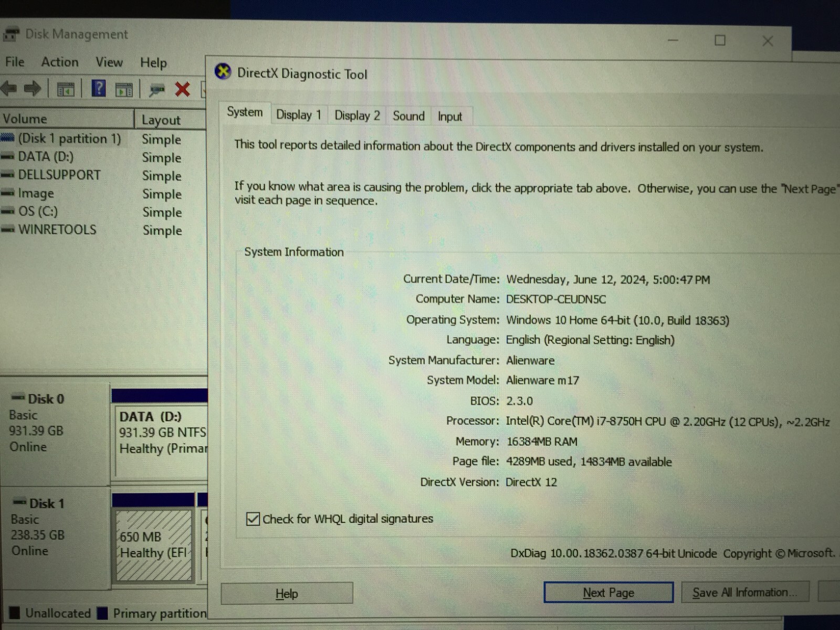
Task: Switch to the Input tab
Action: click(450, 117)
